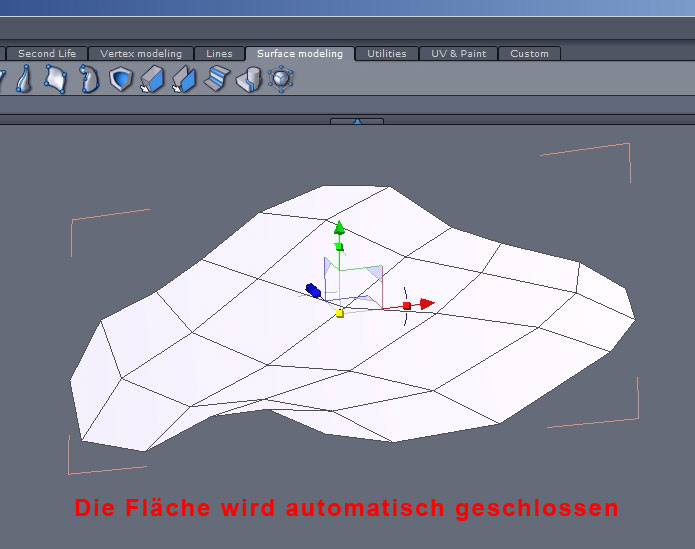Click the yellow center square of manipulator
The height and width of the screenshot is (549, 695).
coord(340,314)
